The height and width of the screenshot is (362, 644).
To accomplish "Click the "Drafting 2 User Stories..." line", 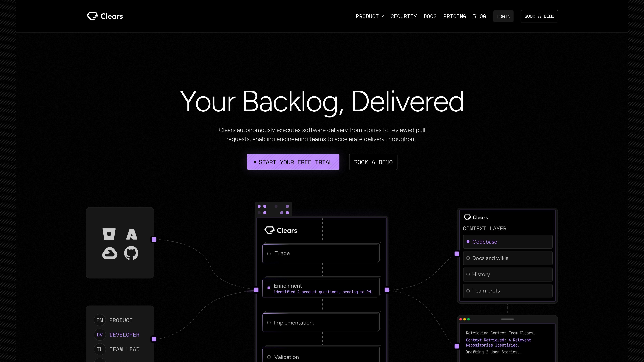I will pyautogui.click(x=495, y=352).
